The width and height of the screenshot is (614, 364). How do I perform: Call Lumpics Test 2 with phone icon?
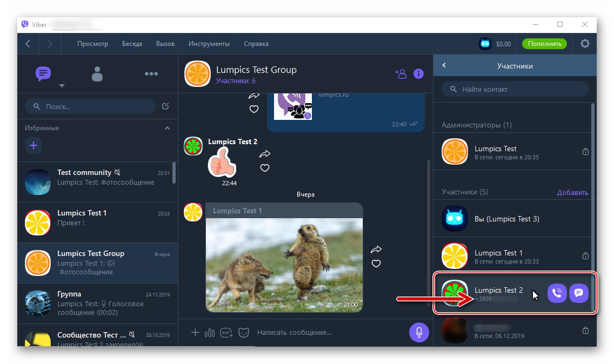point(557,293)
